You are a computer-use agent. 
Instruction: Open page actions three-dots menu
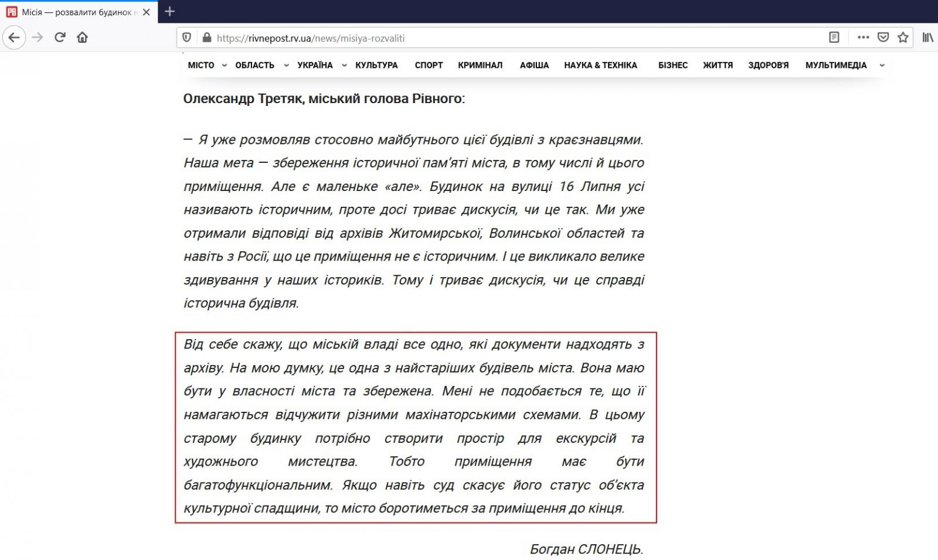863,37
